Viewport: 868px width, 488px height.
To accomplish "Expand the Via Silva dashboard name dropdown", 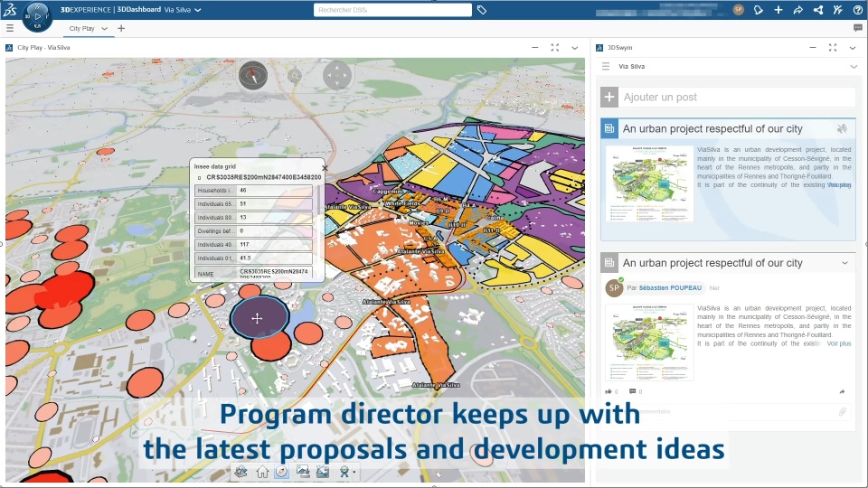I will click(x=198, y=10).
